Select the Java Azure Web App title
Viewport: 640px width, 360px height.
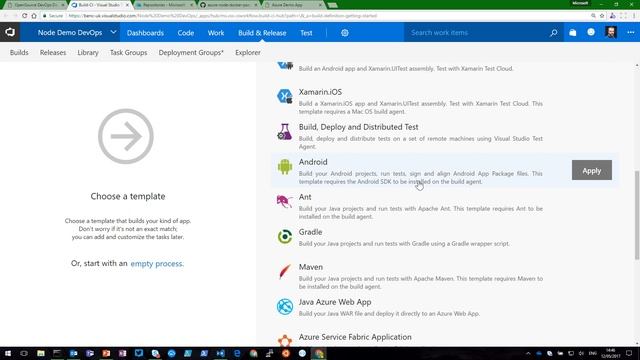335,302
